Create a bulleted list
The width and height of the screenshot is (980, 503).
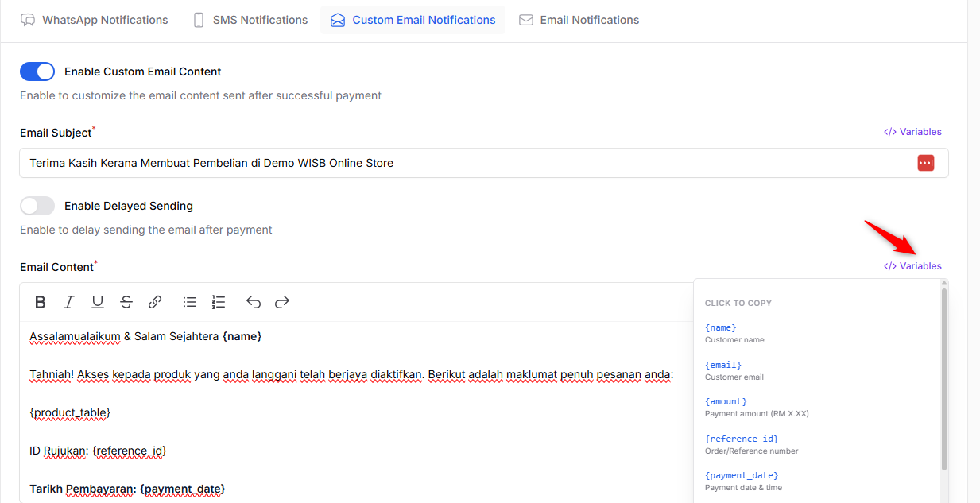click(x=190, y=302)
